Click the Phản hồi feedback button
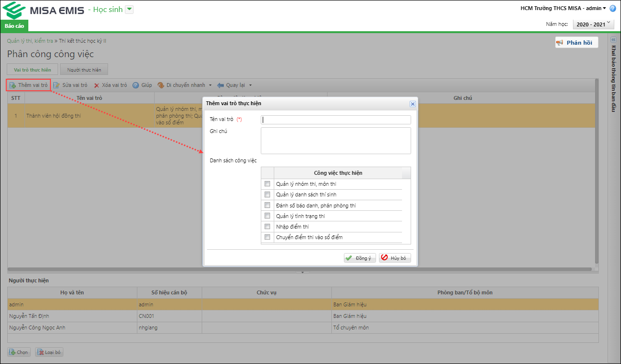The width and height of the screenshot is (621, 364). (577, 43)
